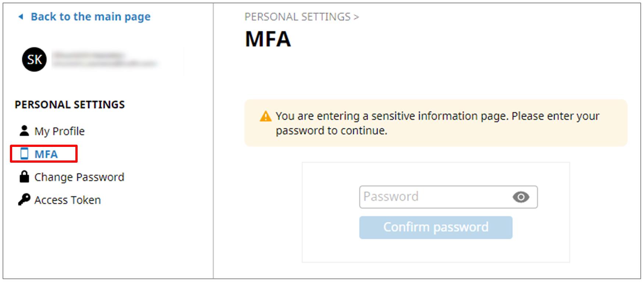
Task: Go to the Change Password page
Action: (79, 177)
